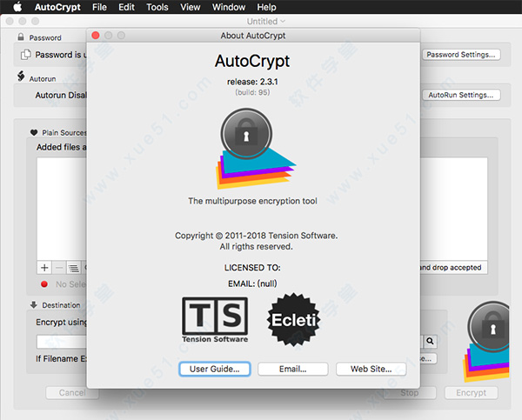Viewport: 522px width, 420px height.
Task: Click the EMAIL: (null) text
Action: coord(252,283)
